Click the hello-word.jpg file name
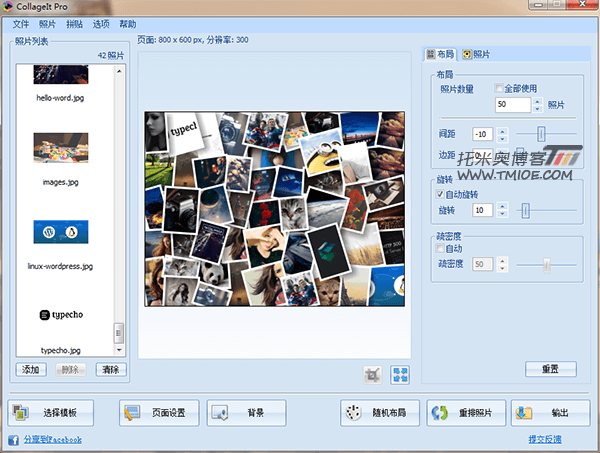Screen dimensions: 600x453 coord(60,98)
